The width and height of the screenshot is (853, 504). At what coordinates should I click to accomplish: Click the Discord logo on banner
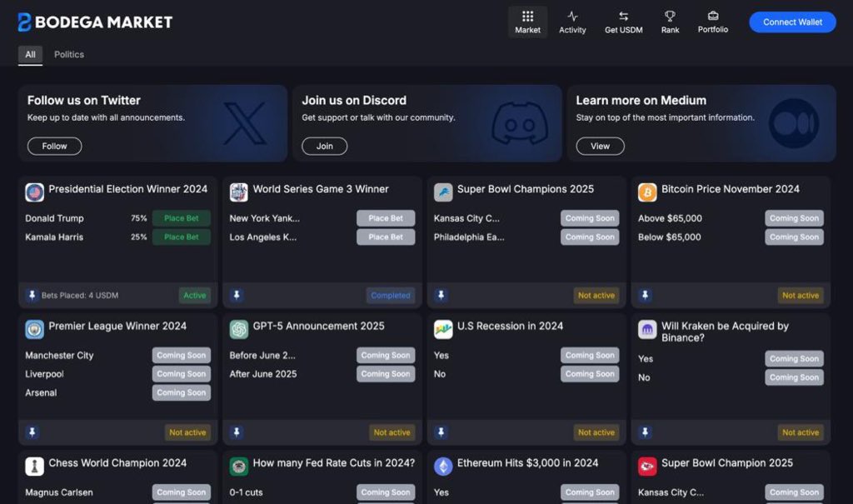click(520, 123)
